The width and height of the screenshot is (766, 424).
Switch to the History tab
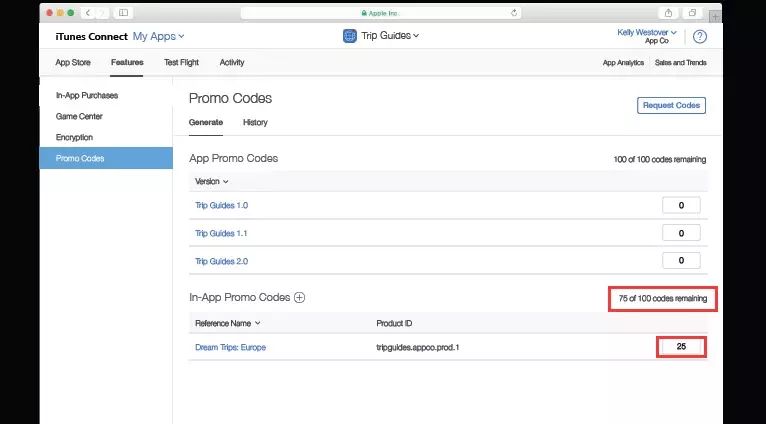255,123
